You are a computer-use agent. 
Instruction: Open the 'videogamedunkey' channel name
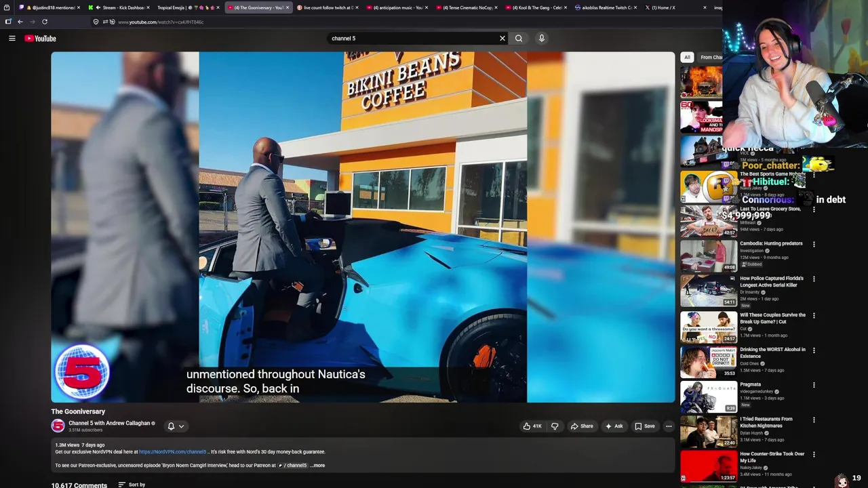point(757,391)
